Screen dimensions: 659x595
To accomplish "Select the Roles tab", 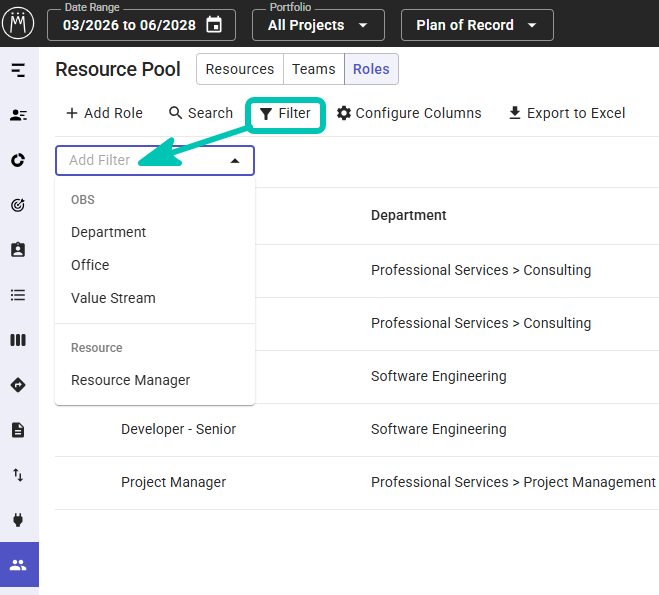I will pyautogui.click(x=372, y=69).
